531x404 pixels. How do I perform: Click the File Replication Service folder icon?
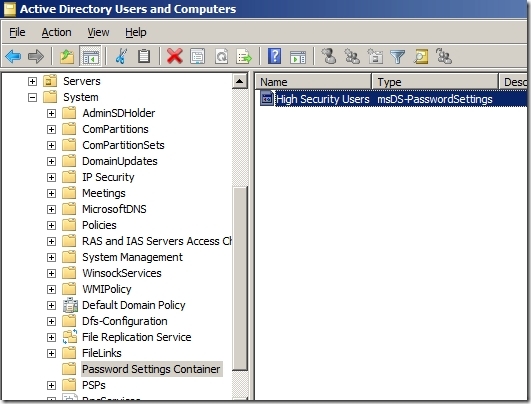click(70, 337)
